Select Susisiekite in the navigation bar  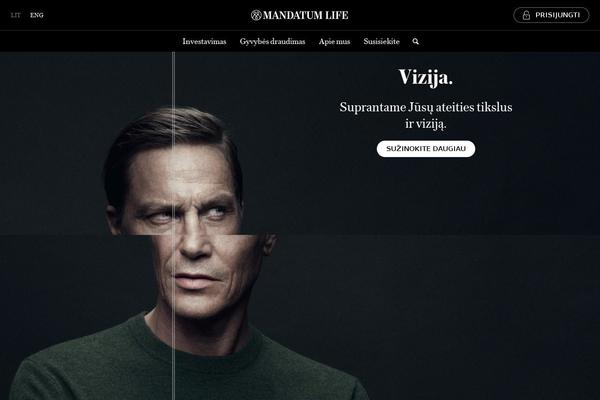click(x=382, y=41)
